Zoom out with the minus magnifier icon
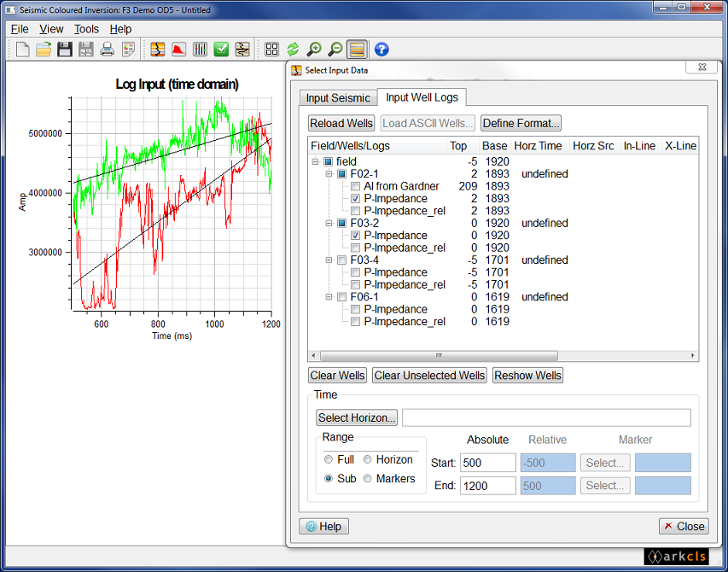Image resolution: width=728 pixels, height=572 pixels. [x=335, y=50]
